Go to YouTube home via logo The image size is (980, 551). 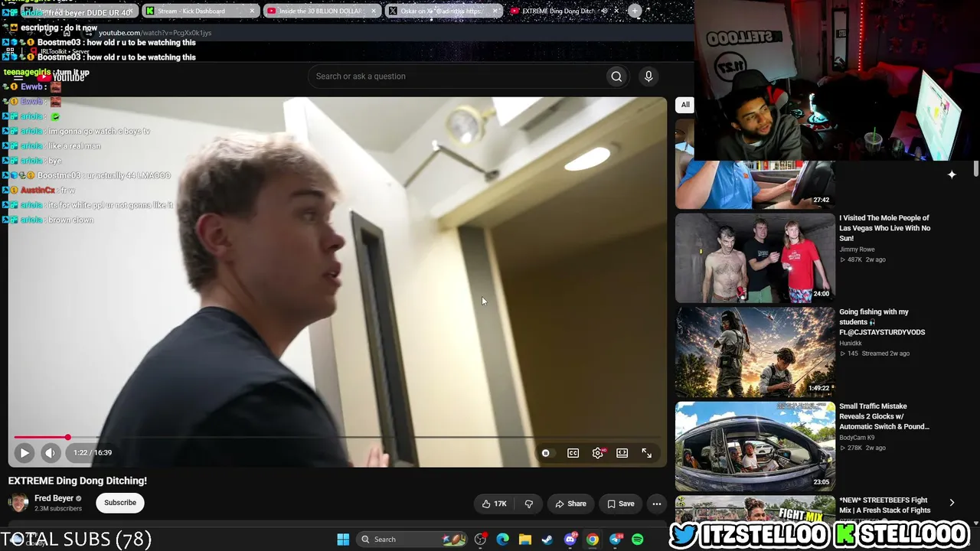61,77
